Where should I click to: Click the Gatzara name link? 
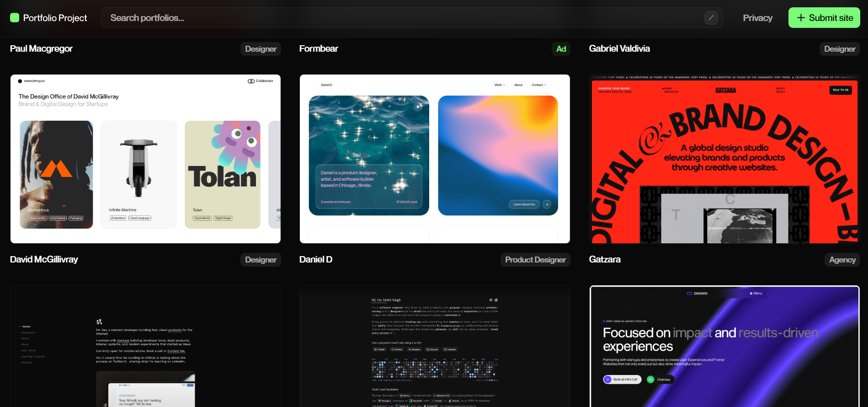click(605, 259)
